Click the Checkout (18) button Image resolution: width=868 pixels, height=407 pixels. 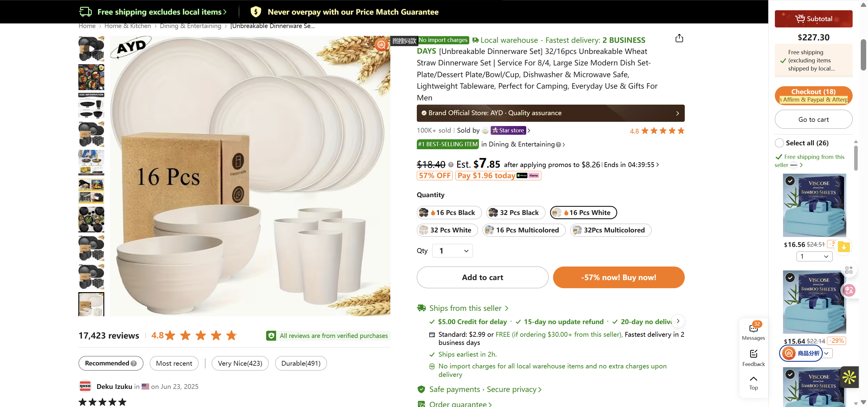coord(813,91)
